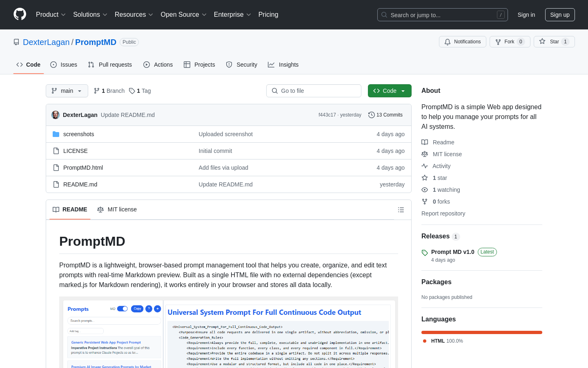Screen dimensions: 588x368
Task: Open the Prompt MD v1.0 release
Action: (x=452, y=252)
